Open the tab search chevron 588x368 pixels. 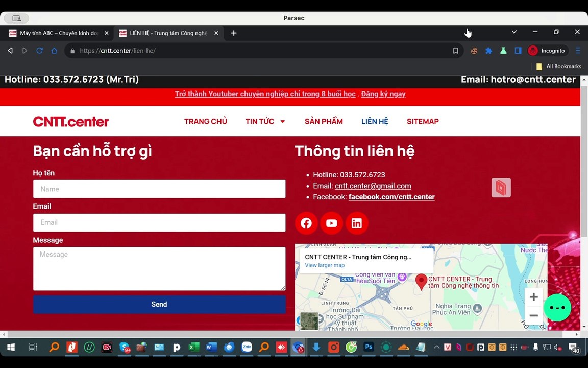(x=514, y=32)
